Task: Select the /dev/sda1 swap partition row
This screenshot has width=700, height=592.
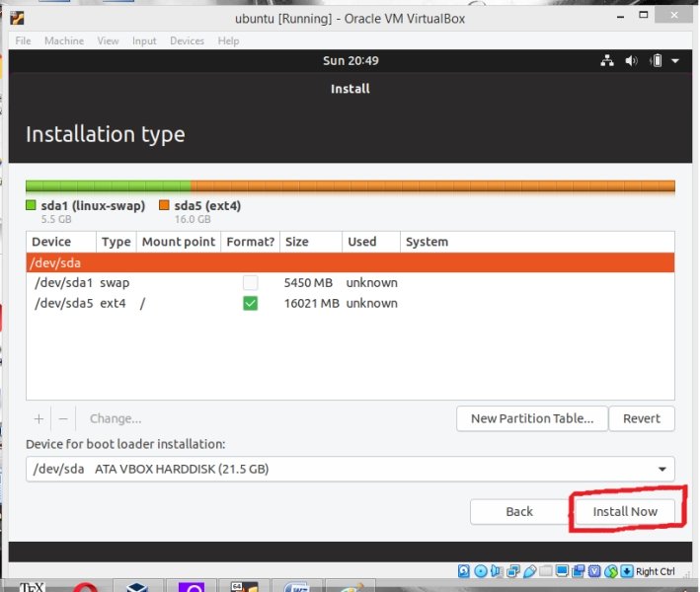Action: coord(350,283)
